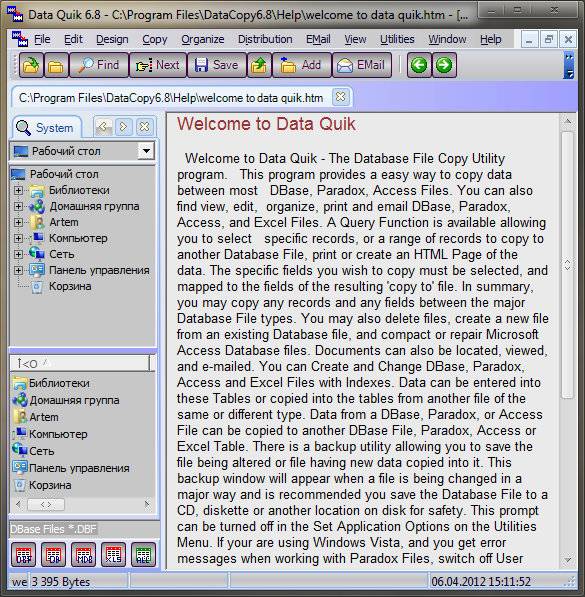Click the plain yellow folder toolbar icon
This screenshot has width=585, height=597.
point(56,65)
